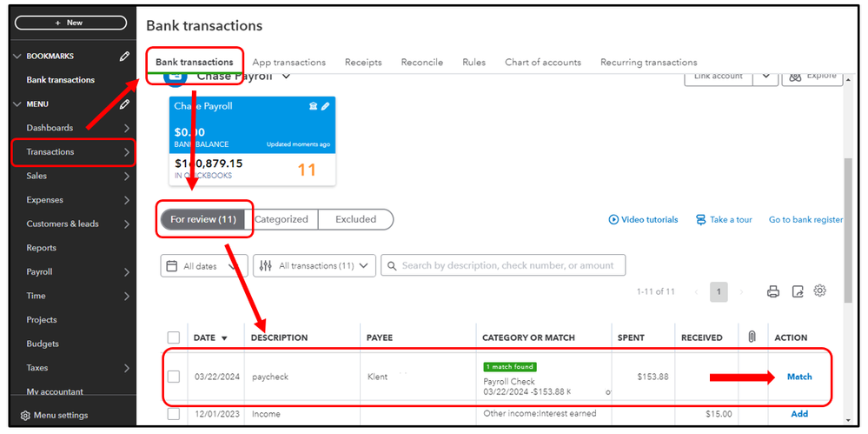
Task: Collapse the MENU section
Action: (17, 103)
